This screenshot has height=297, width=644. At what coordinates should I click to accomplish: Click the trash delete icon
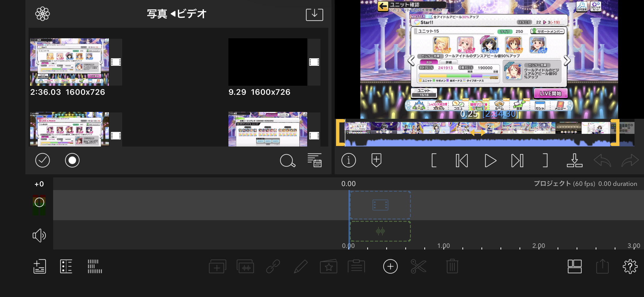(452, 266)
